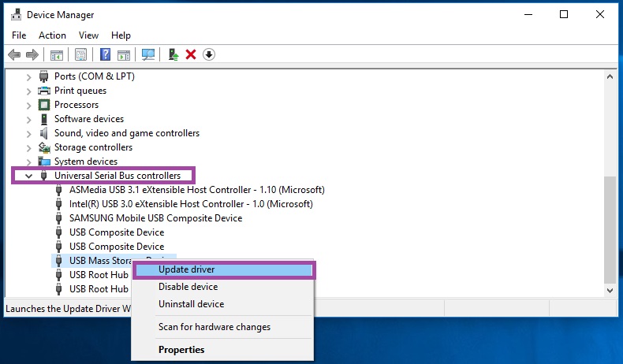This screenshot has width=623, height=364.
Task: Select Intel(R) USB 3.0 eXtensible Host Controller
Action: tap(191, 204)
